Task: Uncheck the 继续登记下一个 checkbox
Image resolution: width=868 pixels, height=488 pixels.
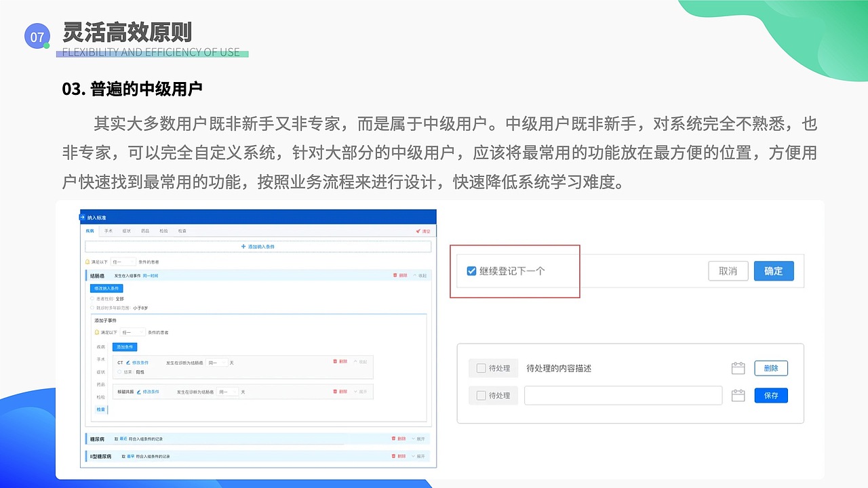Action: click(x=471, y=270)
